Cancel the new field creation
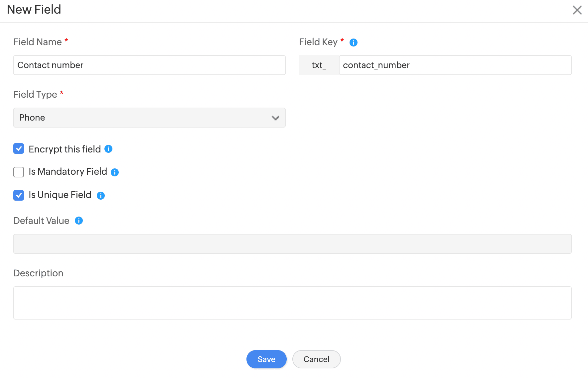 (x=316, y=359)
